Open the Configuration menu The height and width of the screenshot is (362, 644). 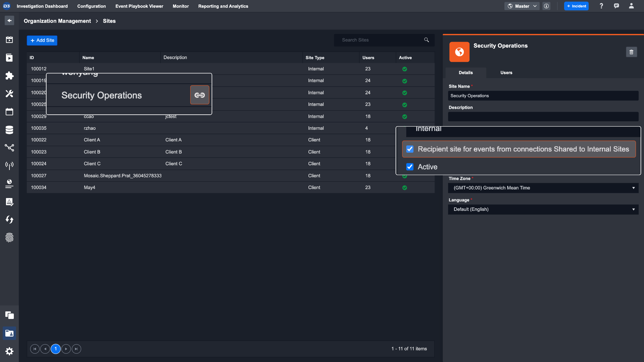click(x=92, y=6)
